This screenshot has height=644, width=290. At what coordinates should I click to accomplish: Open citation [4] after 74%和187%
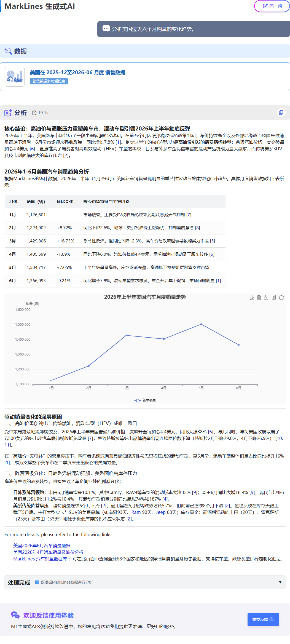[x=165, y=499]
